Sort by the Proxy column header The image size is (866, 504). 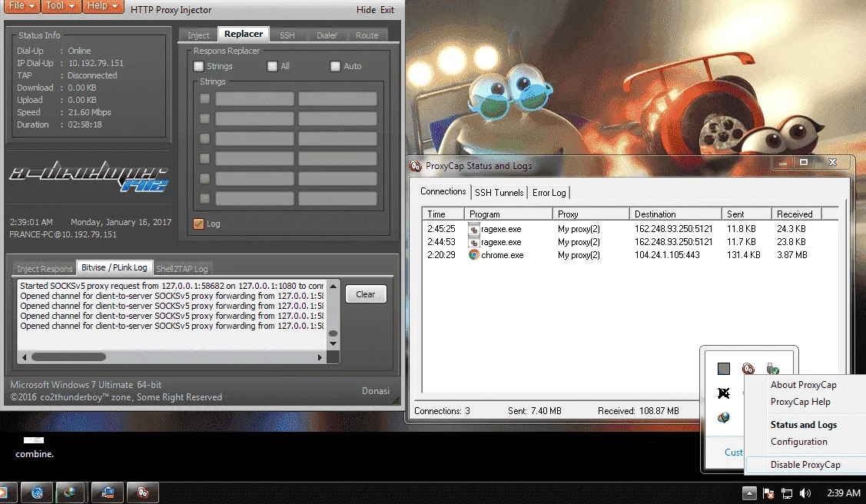[591, 214]
